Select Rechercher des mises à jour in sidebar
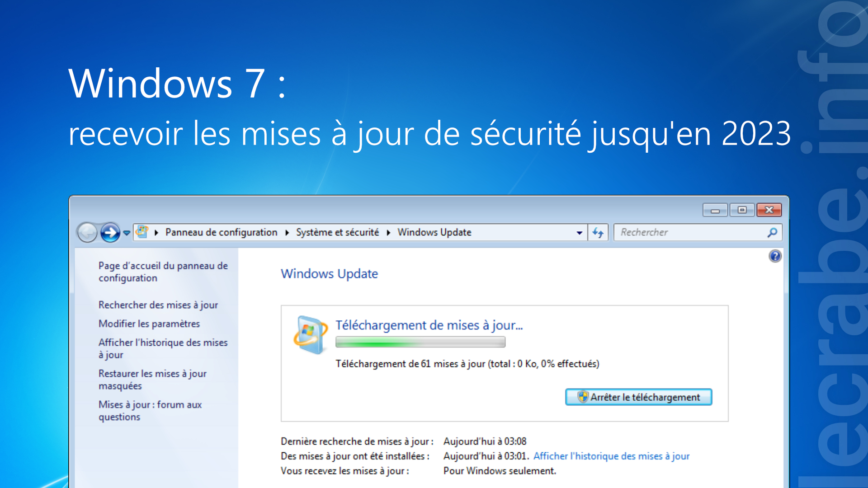 click(158, 305)
